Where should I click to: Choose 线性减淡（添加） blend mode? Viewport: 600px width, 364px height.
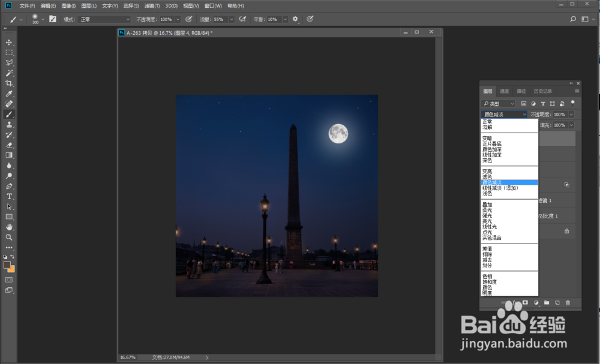point(500,188)
